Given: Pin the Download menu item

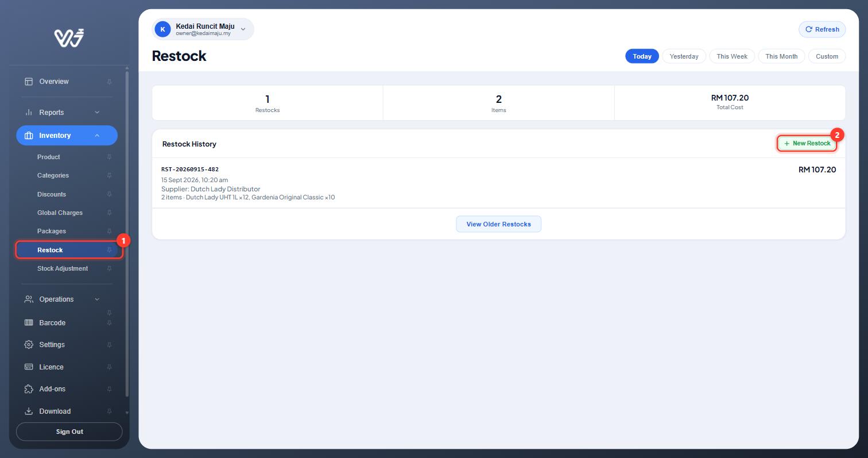Looking at the screenshot, I should (x=109, y=411).
